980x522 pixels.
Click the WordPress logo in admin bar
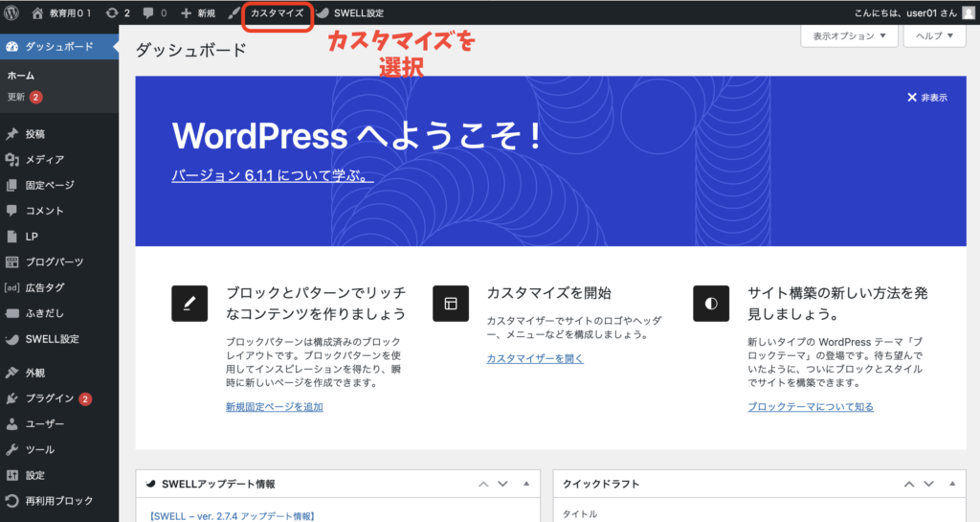click(11, 12)
